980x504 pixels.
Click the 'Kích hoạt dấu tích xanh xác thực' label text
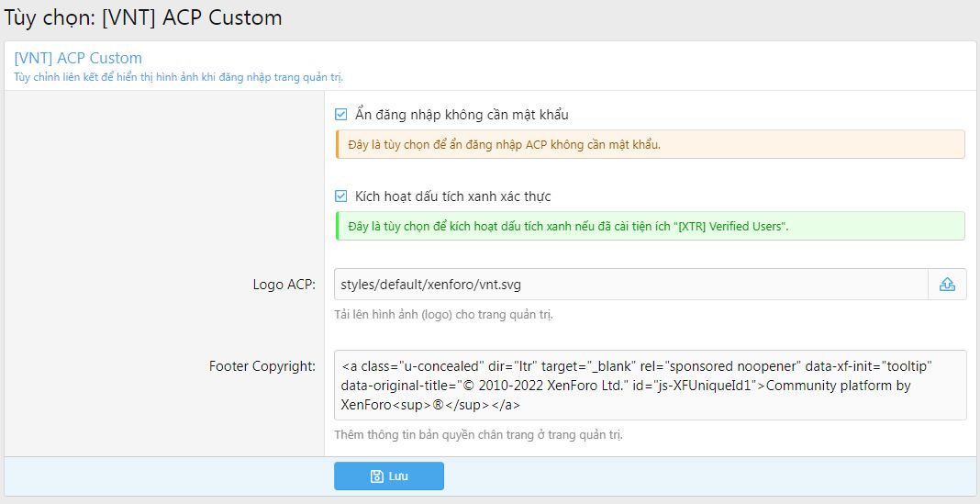click(x=452, y=196)
